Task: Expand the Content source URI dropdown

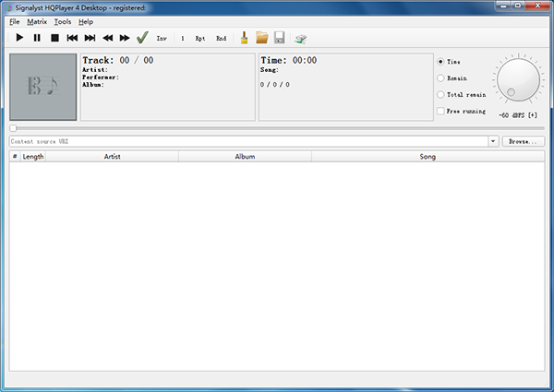Action: click(x=493, y=142)
